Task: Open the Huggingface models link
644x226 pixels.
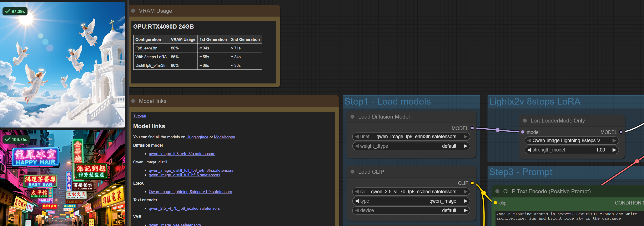Action: [x=197, y=137]
